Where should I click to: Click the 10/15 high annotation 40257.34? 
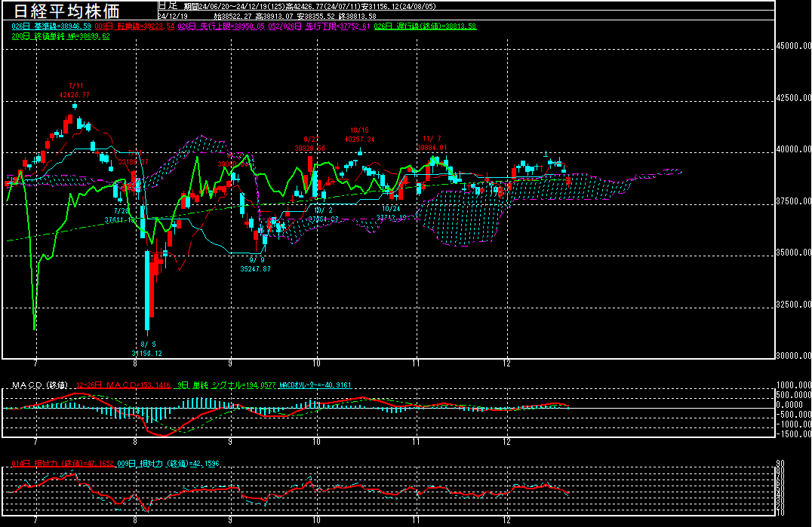(x=359, y=135)
